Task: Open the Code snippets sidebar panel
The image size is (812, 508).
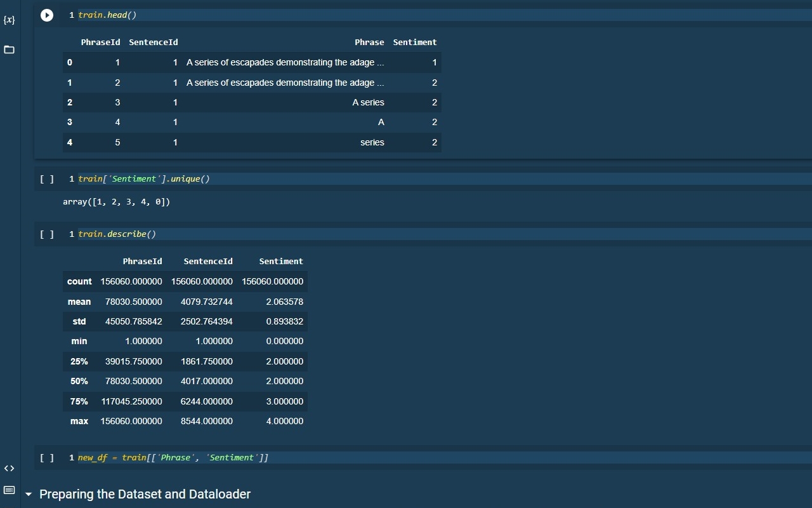Action: pos(10,468)
